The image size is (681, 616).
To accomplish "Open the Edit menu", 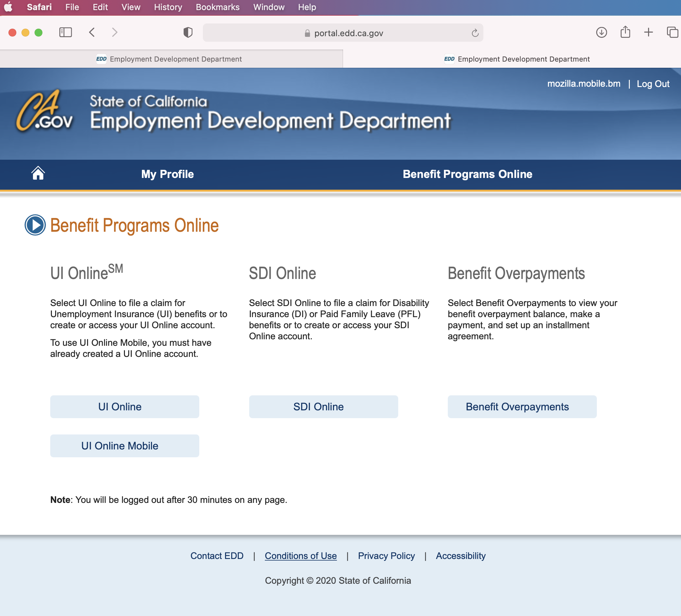I will click(x=100, y=7).
